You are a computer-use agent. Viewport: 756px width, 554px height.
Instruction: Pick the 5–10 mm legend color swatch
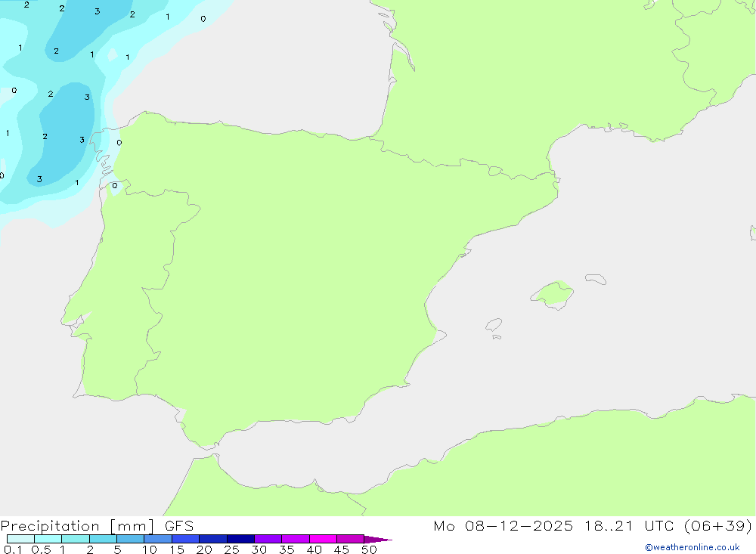131,539
